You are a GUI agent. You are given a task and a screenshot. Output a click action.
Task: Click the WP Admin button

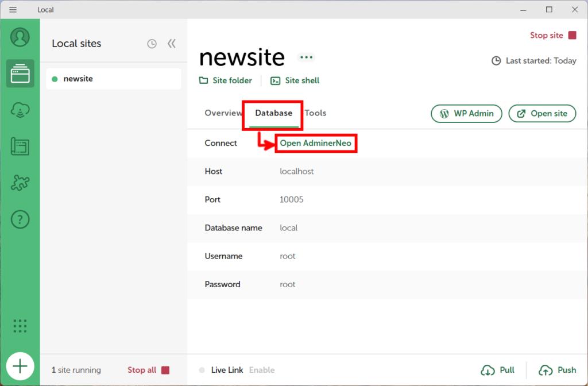pyautogui.click(x=466, y=114)
